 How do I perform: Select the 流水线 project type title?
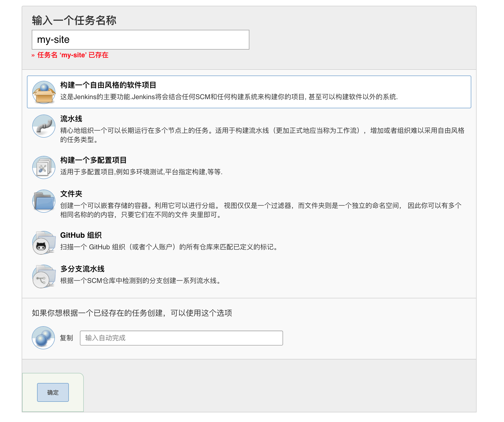point(71,119)
